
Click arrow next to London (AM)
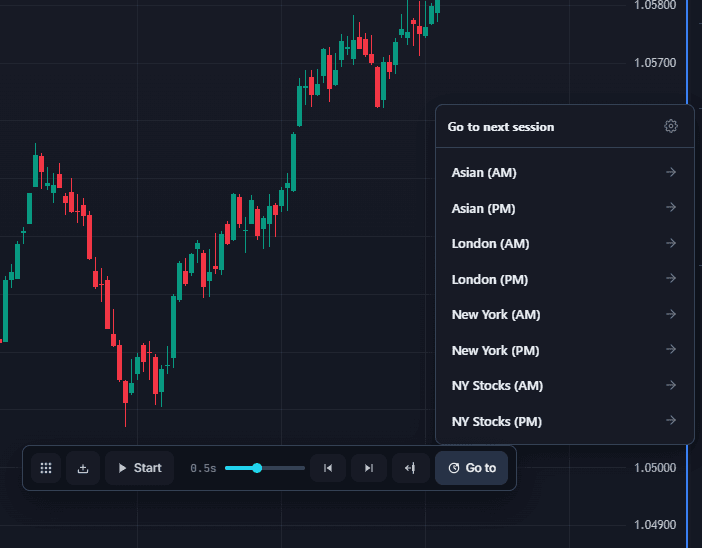(x=671, y=243)
